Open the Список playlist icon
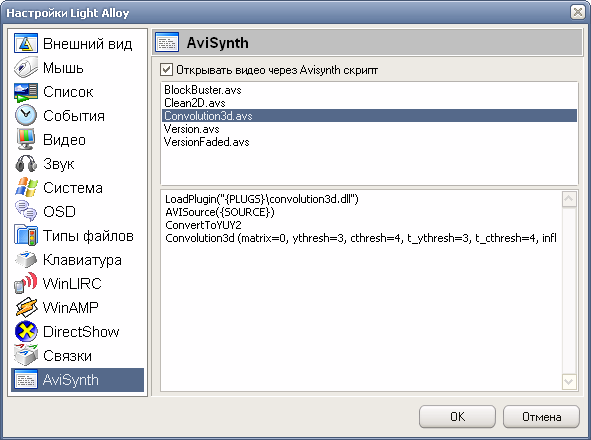The height and width of the screenshot is (440, 591). click(x=26, y=92)
